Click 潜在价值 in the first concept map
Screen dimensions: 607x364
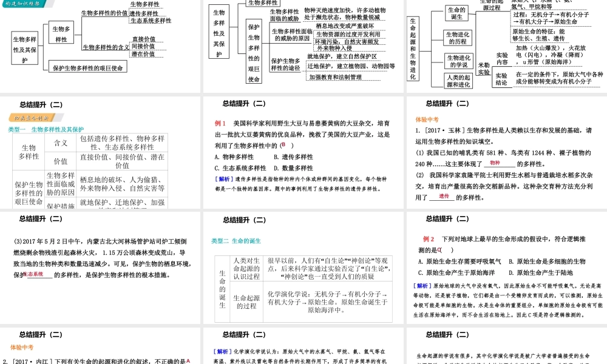tap(143, 54)
